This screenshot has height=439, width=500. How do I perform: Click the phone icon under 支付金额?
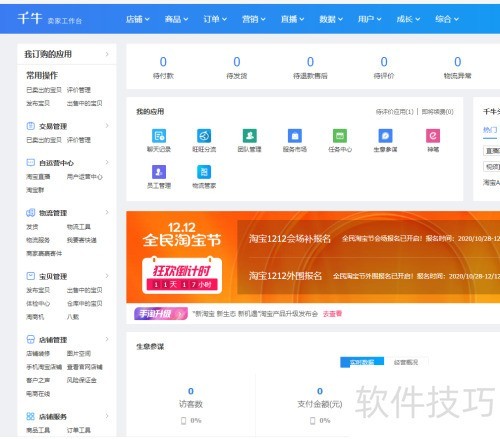pos(312,421)
